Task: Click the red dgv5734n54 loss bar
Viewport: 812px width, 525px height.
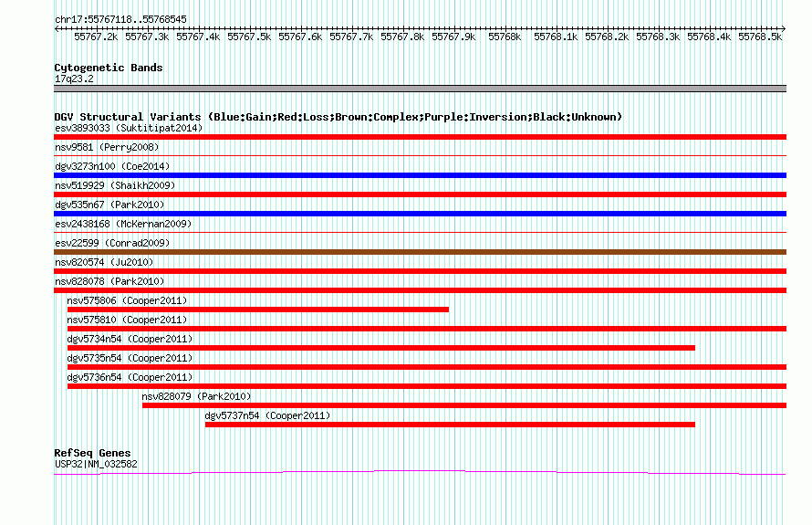Action: coord(381,348)
